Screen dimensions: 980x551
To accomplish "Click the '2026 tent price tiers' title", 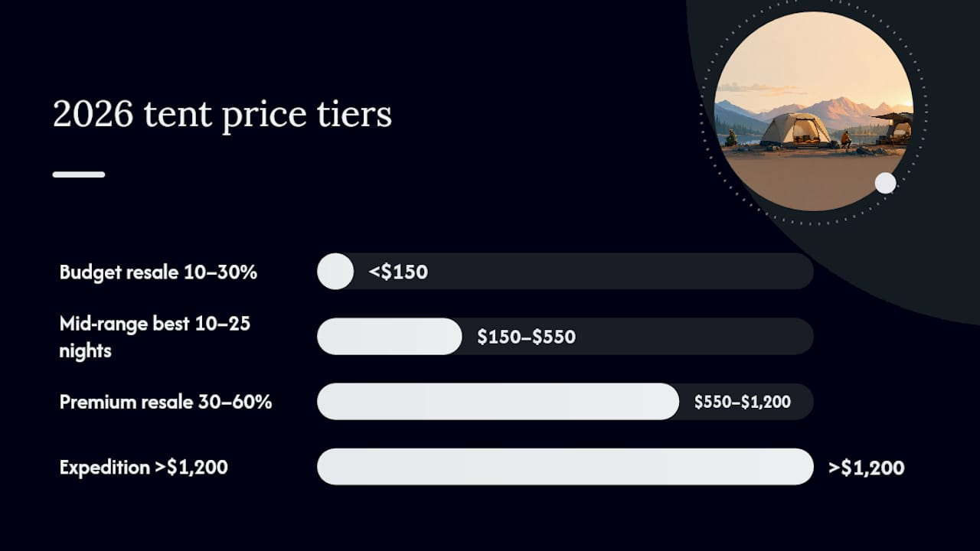I will click(x=222, y=115).
